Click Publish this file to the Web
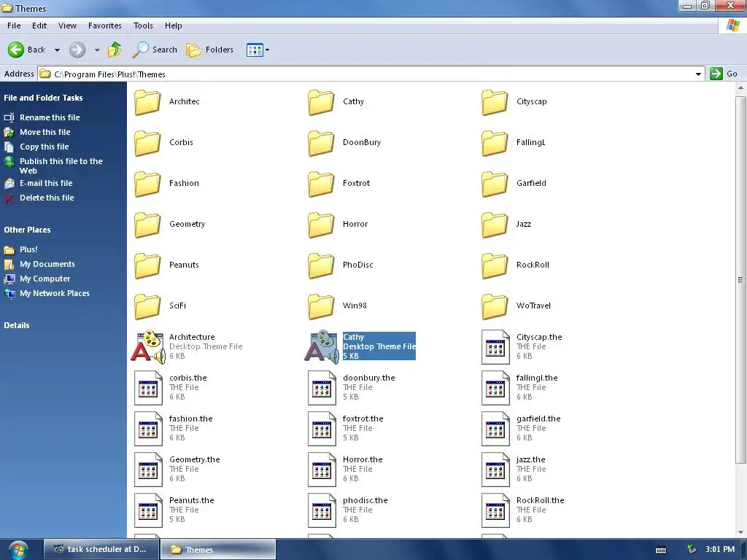The image size is (747, 560). [61, 166]
